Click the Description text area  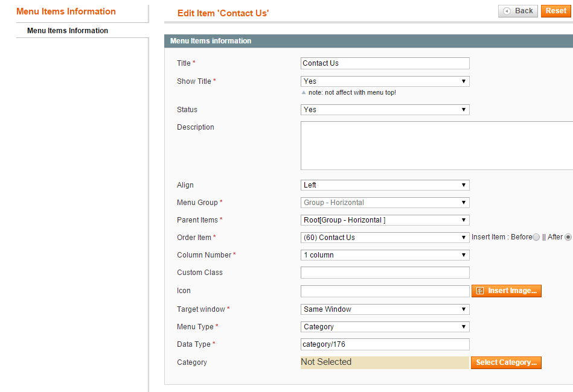tap(437, 145)
